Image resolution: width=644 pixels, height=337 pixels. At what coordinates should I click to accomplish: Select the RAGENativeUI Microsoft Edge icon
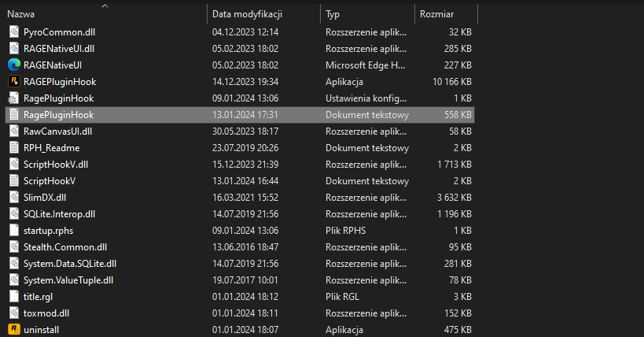[14, 65]
